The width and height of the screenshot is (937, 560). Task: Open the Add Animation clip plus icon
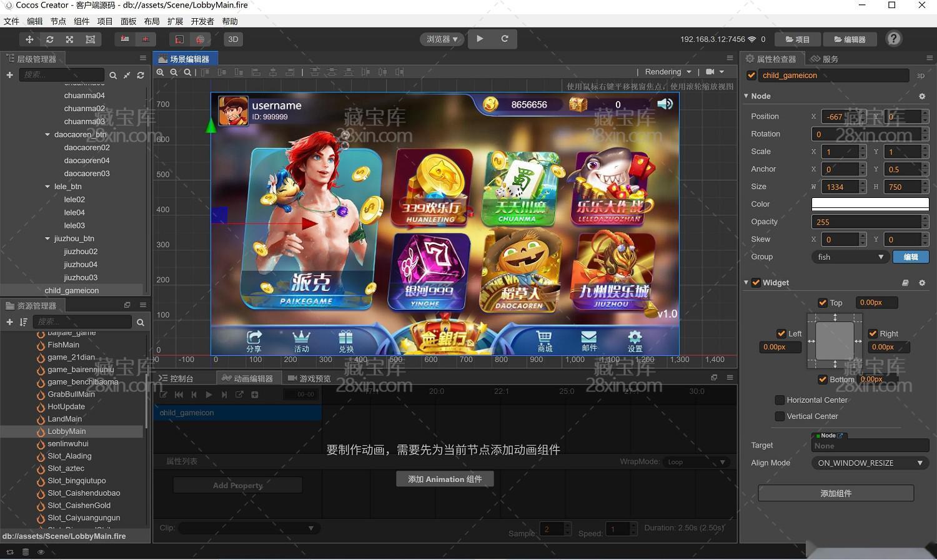[254, 394]
